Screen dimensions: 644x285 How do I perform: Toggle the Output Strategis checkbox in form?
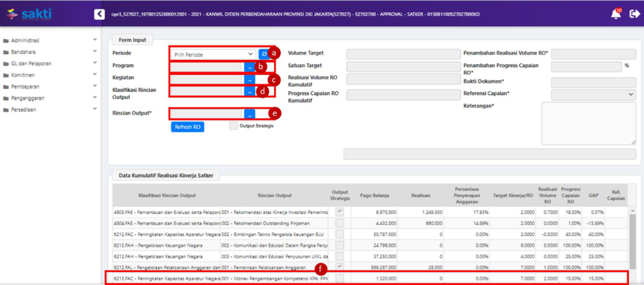233,126
